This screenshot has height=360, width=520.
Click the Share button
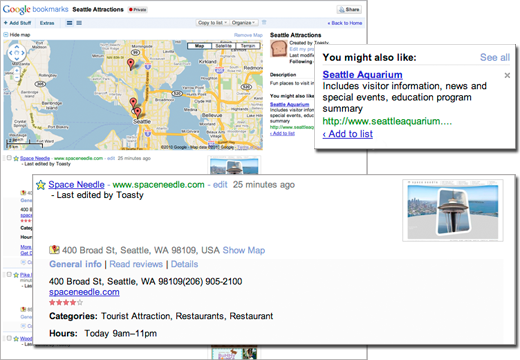(x=349, y=9)
